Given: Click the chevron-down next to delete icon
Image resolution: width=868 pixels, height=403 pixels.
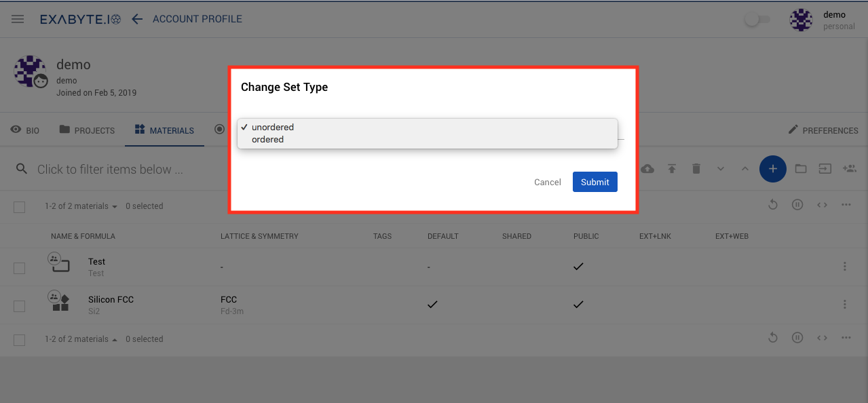Looking at the screenshot, I should tap(721, 168).
